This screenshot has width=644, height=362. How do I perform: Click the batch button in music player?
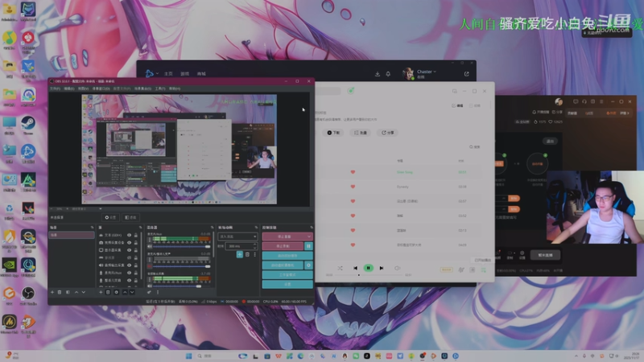[360, 133]
